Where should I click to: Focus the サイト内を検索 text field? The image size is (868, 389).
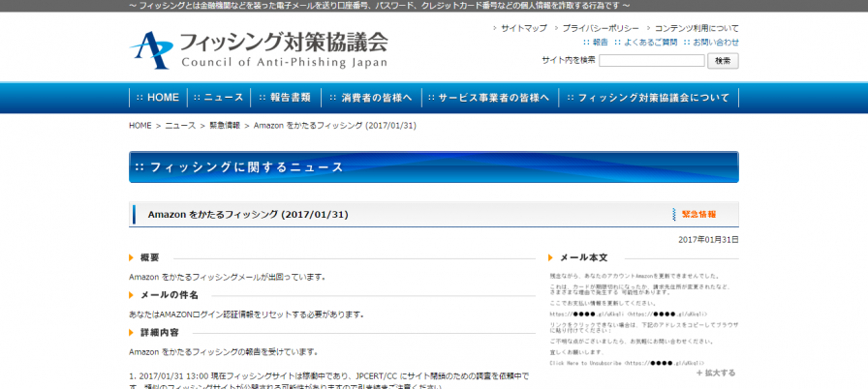[652, 61]
